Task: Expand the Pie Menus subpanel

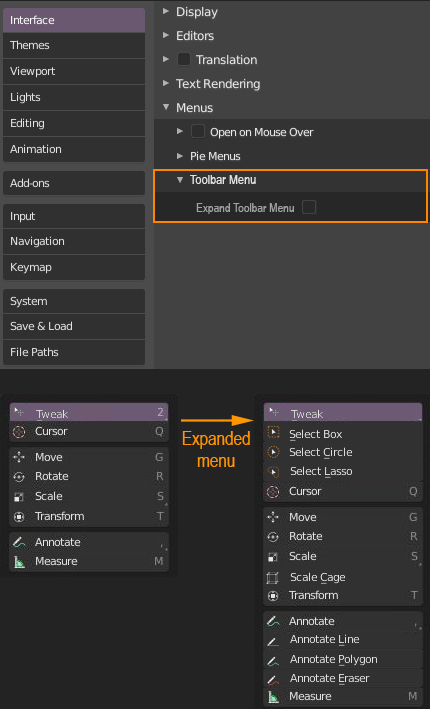Action: [180, 156]
